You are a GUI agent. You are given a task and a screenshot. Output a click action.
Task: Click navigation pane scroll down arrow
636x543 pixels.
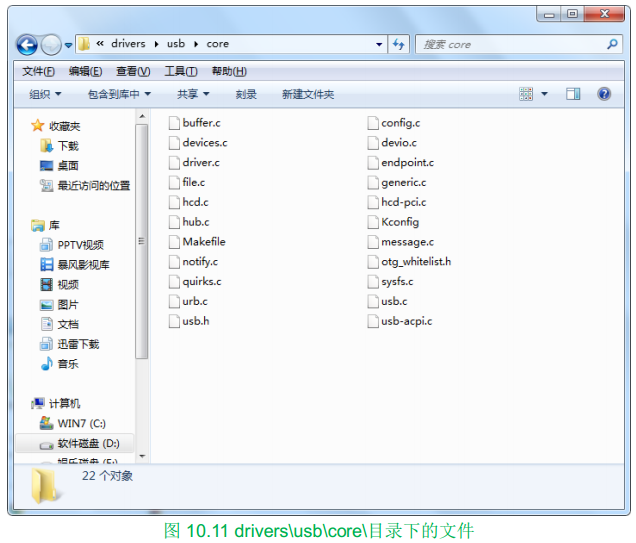pyautogui.click(x=142, y=457)
